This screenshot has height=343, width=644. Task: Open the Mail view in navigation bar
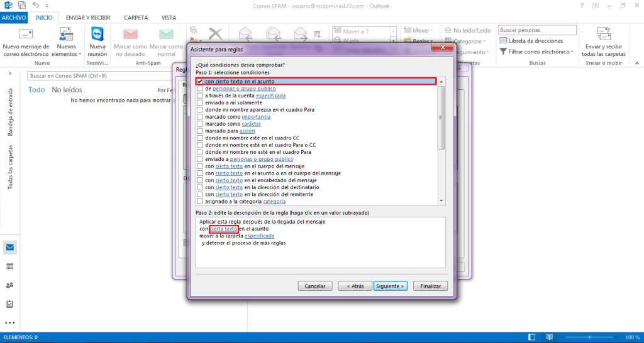pos(10,248)
